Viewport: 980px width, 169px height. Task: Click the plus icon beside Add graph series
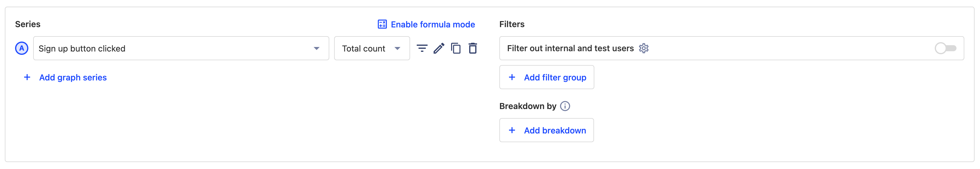click(x=27, y=77)
